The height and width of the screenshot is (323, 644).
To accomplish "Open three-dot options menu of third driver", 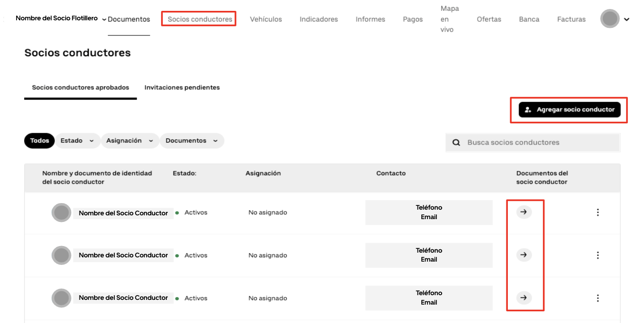I will pyautogui.click(x=598, y=298).
